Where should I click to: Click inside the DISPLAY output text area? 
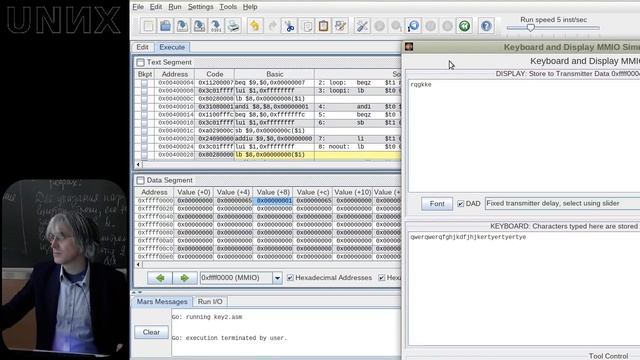tap(524, 135)
